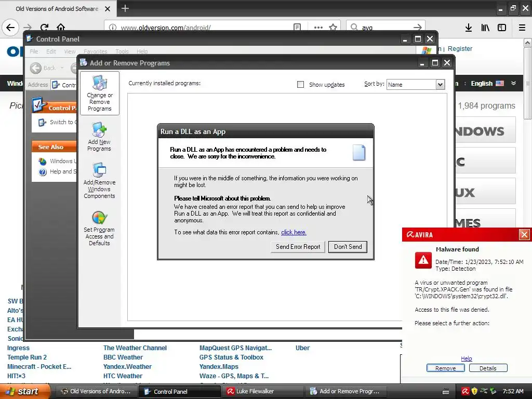Open Firefox library icon

(x=485, y=28)
